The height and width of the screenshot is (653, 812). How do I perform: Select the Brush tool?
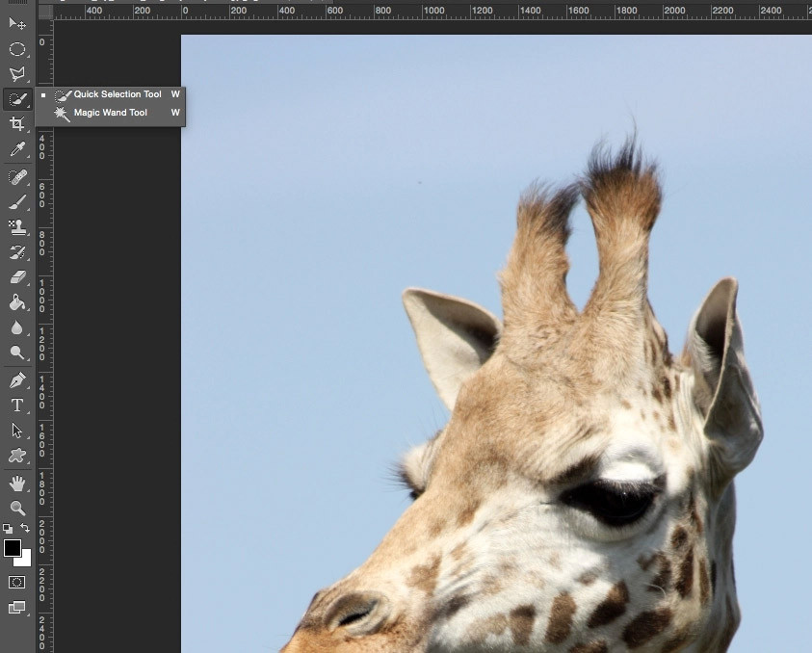coord(16,202)
